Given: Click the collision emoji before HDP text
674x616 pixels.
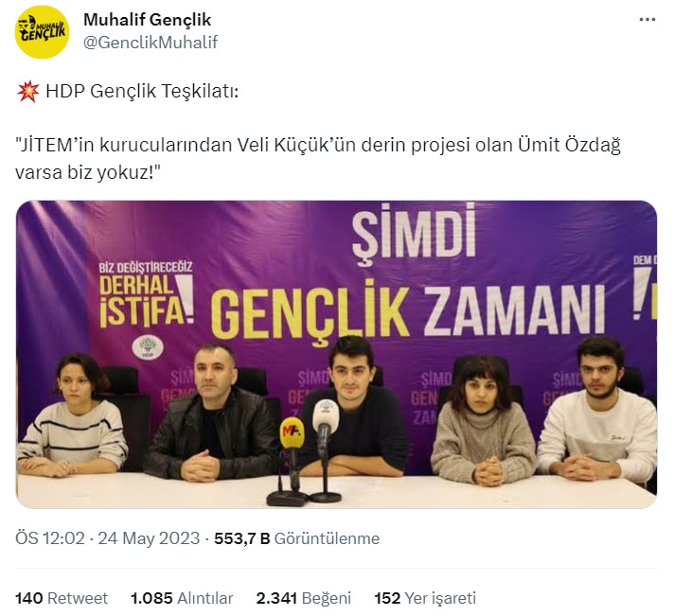Looking at the screenshot, I should 27,91.
